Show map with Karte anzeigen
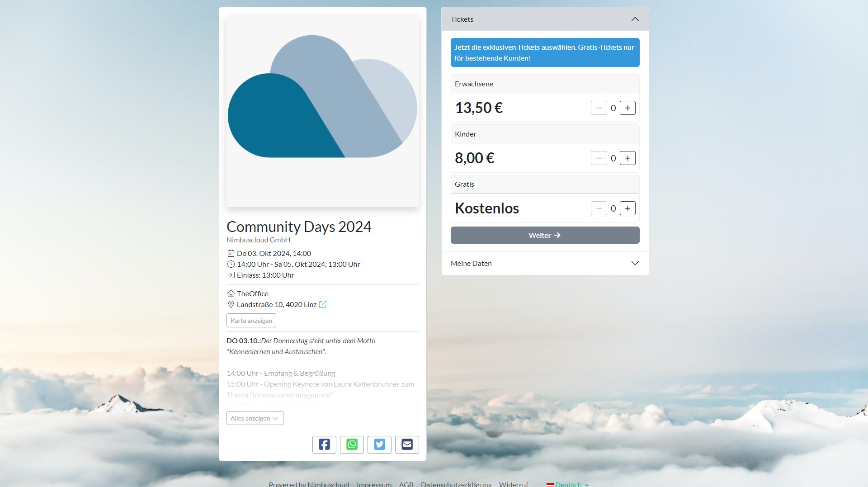Image resolution: width=868 pixels, height=487 pixels. point(251,321)
